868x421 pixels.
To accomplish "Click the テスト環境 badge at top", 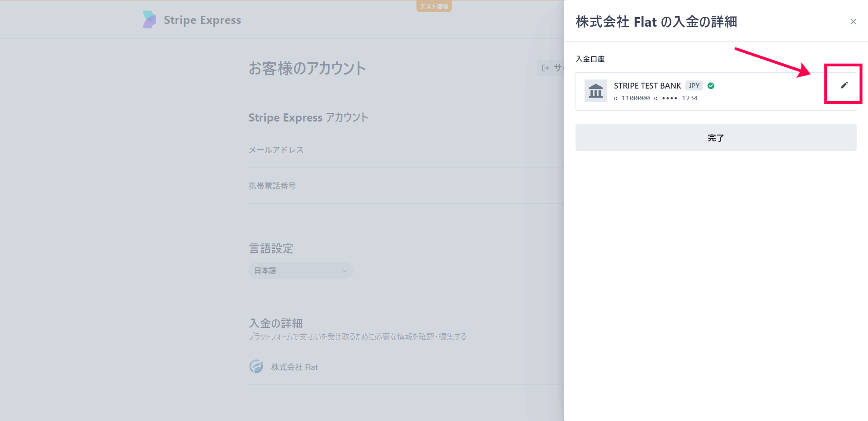I will tap(434, 6).
